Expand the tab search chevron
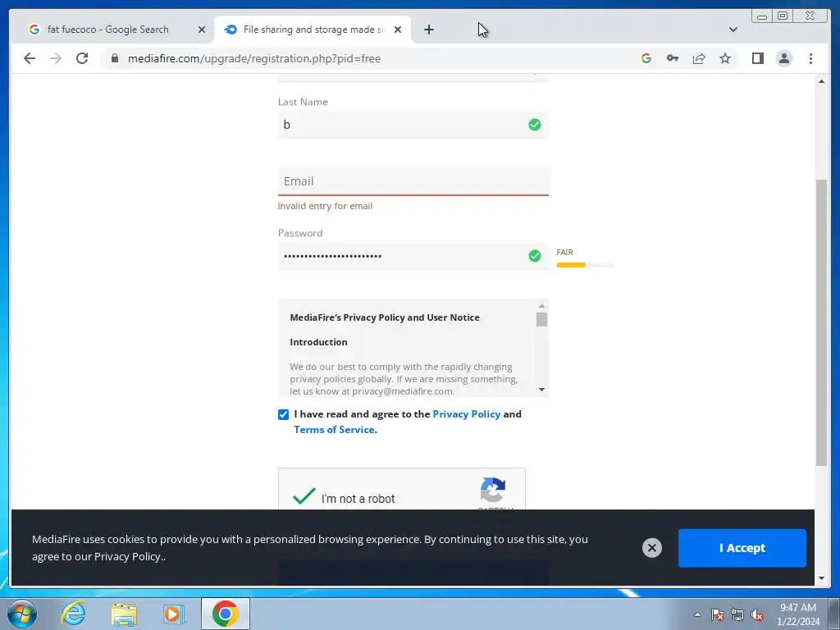The image size is (840, 630). 733,30
